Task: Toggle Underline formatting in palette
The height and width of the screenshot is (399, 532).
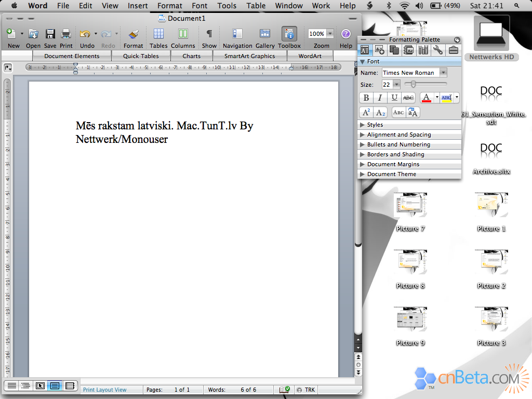Action: tap(394, 98)
